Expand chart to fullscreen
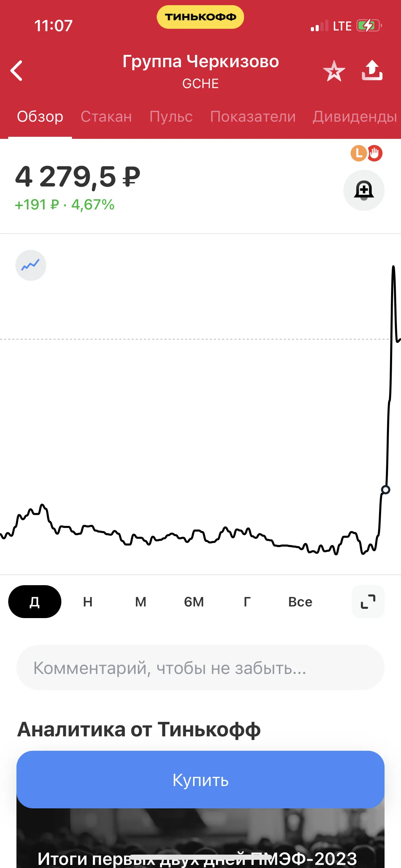The image size is (401, 868). pos(368,602)
